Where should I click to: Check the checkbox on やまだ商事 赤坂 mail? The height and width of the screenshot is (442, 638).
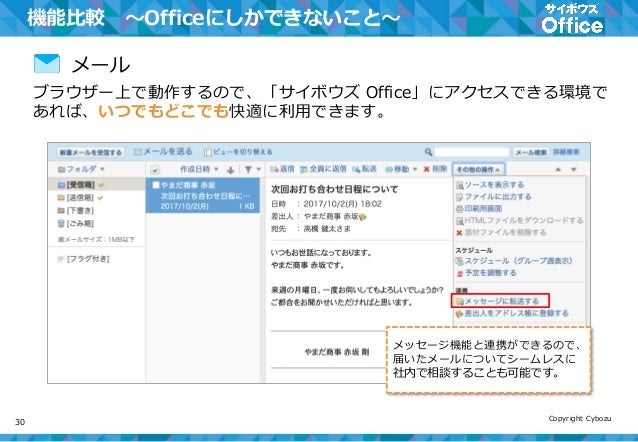(x=155, y=185)
